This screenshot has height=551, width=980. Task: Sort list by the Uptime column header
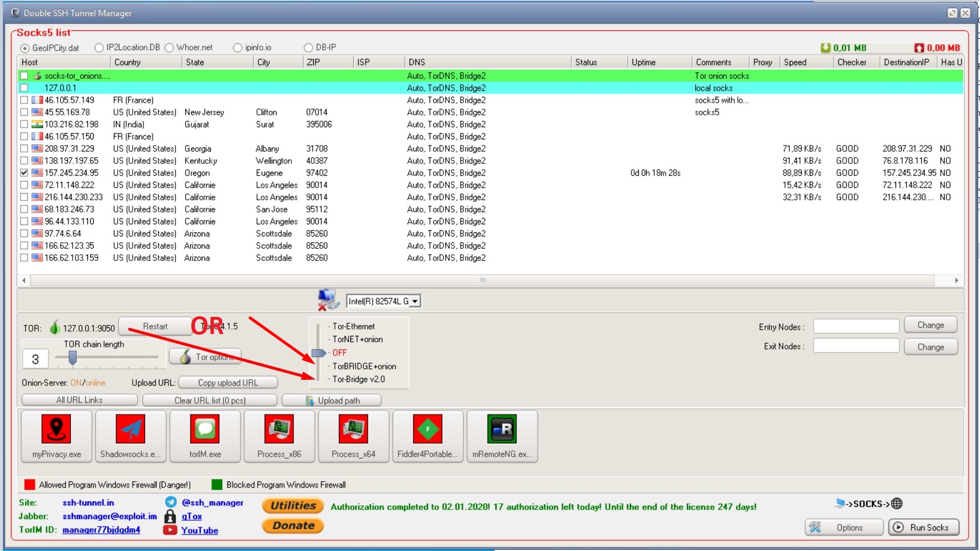coord(659,62)
